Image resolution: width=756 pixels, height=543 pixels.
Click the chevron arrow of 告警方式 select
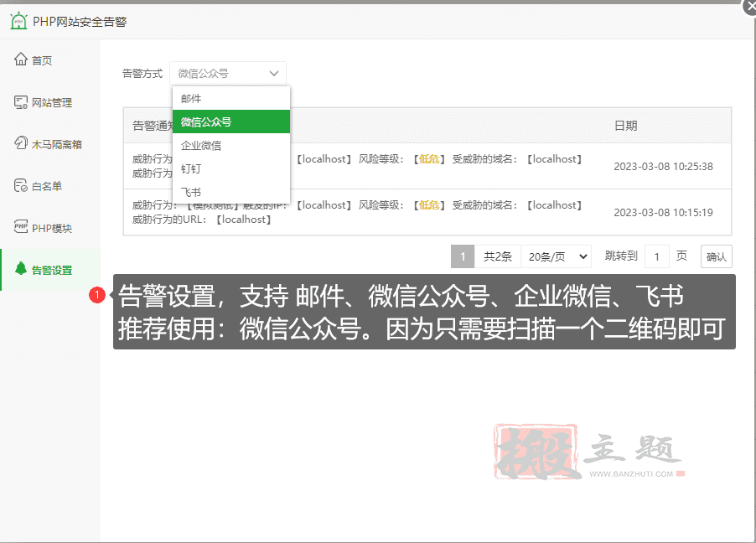click(274, 74)
